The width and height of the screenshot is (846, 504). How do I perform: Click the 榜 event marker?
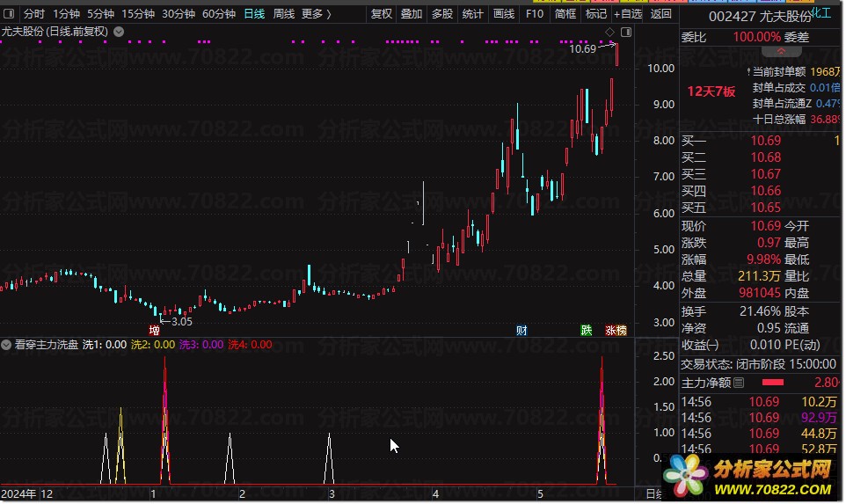point(622,330)
